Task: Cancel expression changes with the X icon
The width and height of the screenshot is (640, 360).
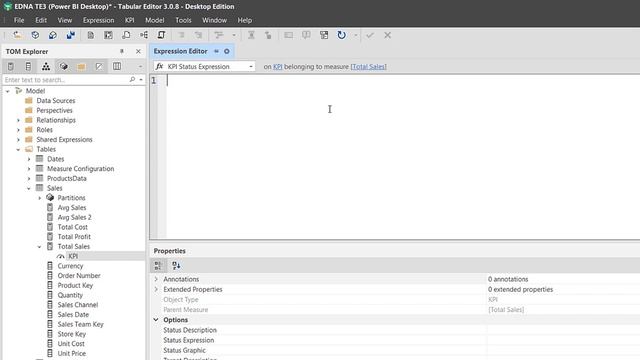Action: [x=387, y=35]
